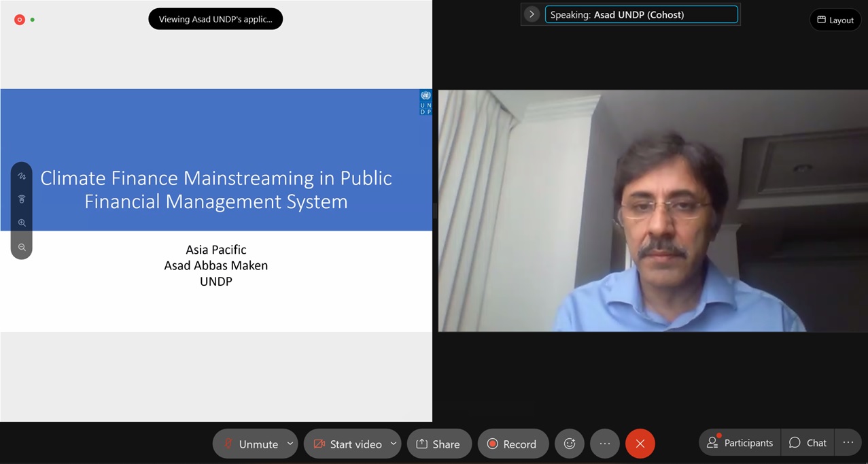Expand the chevron beside the Speaking indicator
Viewport: 868px width, 464px height.
point(532,14)
